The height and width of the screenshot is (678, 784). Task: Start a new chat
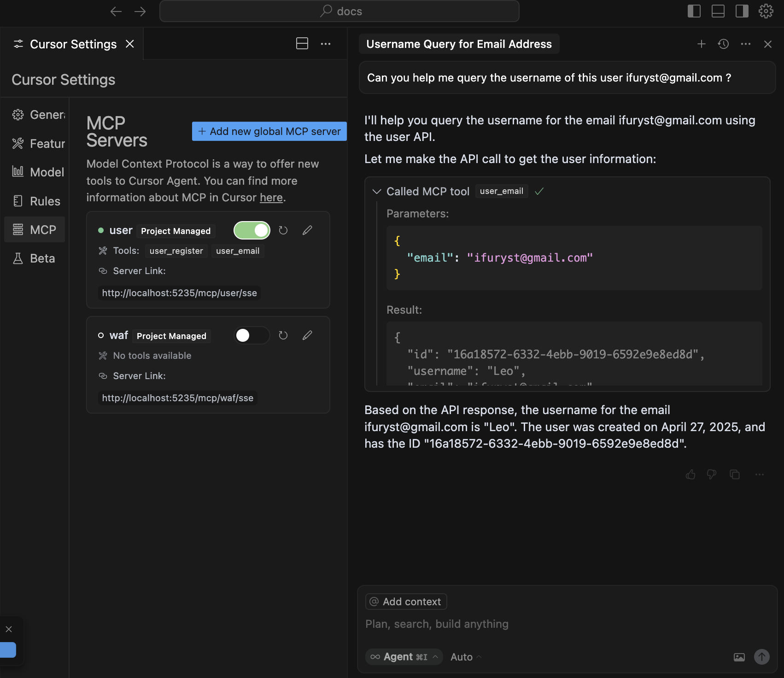[x=701, y=44]
